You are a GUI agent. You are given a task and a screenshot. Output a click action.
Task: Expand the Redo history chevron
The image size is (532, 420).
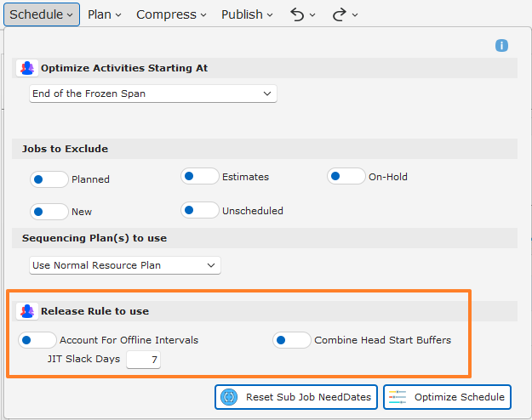point(355,15)
